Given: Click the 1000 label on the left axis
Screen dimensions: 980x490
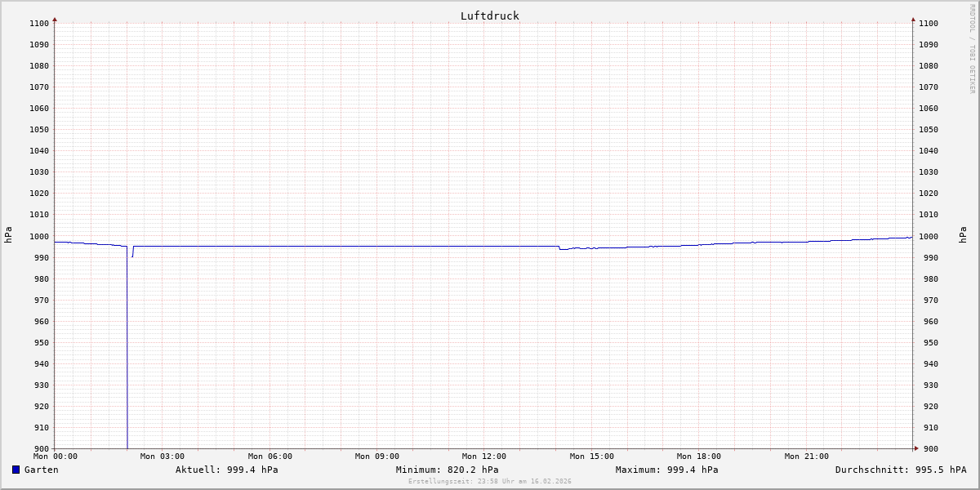Looking at the screenshot, I should (39, 237).
